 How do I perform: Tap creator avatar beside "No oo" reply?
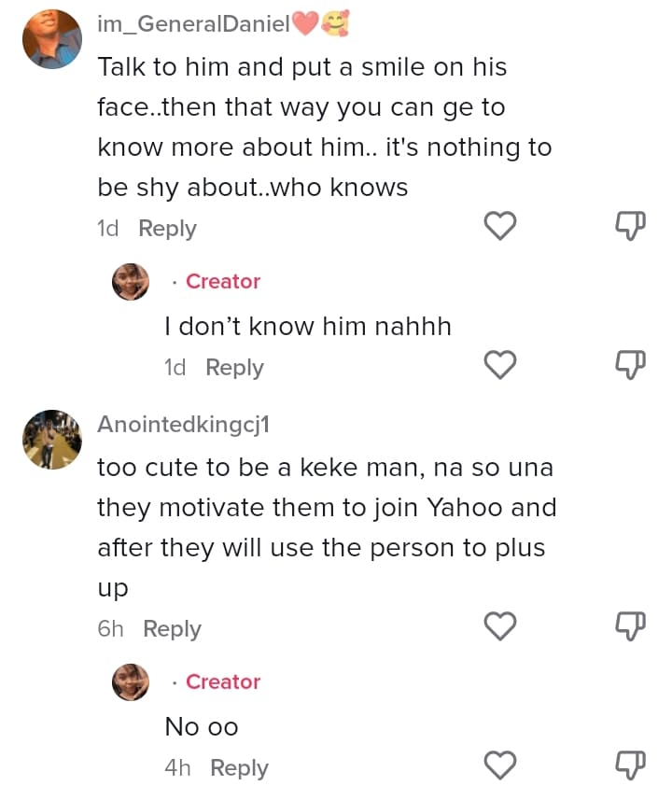[x=131, y=681]
